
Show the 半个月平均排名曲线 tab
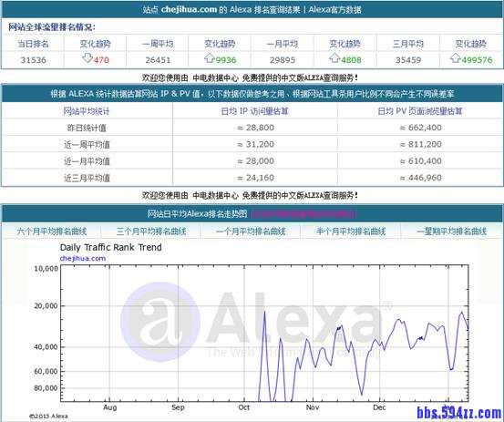point(351,232)
